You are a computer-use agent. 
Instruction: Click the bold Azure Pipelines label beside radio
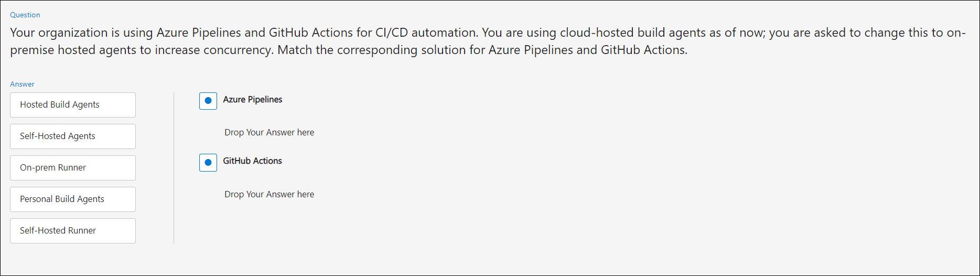tap(253, 100)
